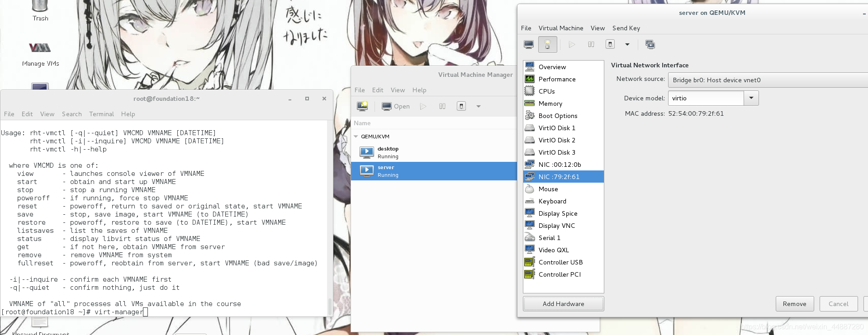Click Create new virtual machine icon
Viewport: 868px width, 335px height.
(362, 106)
